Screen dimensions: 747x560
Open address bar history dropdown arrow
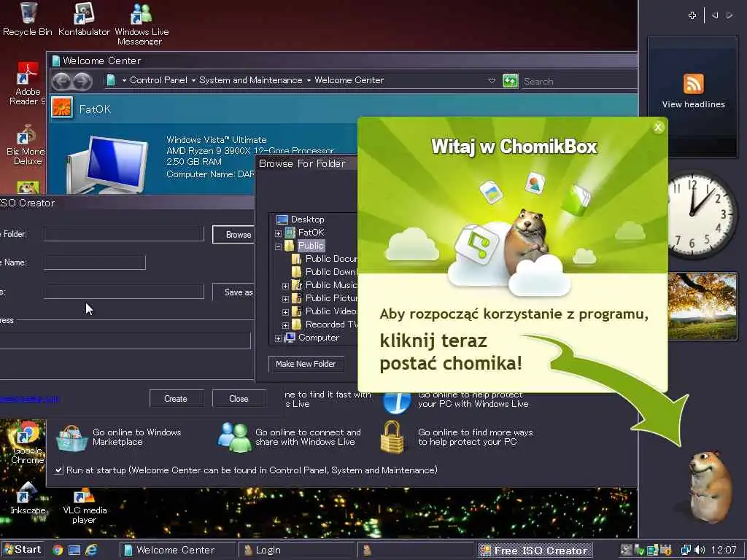click(x=492, y=80)
